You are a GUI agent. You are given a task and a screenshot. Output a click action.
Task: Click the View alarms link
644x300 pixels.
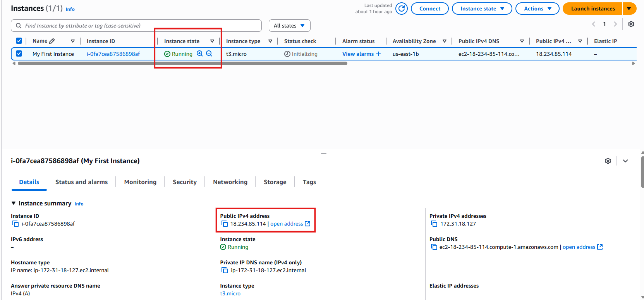pos(358,54)
